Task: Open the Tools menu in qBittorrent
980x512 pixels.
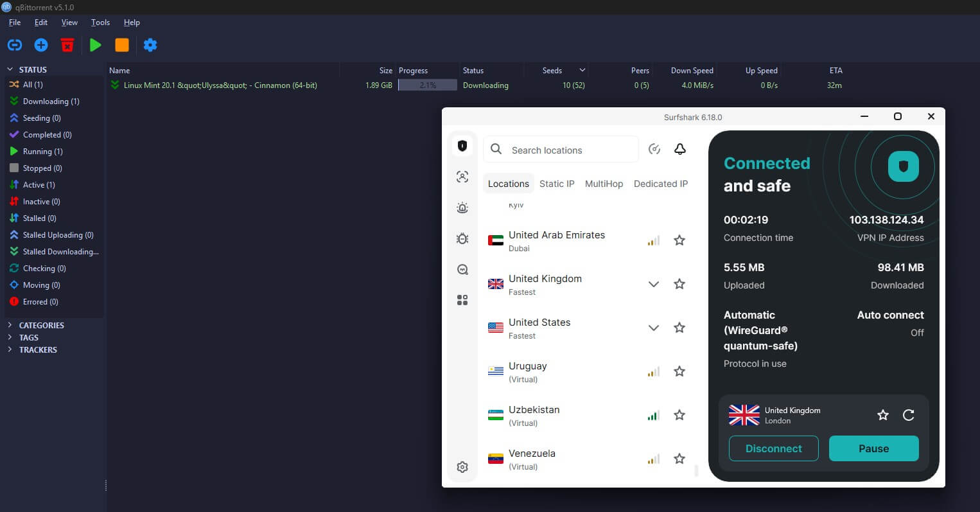Action: tap(100, 22)
